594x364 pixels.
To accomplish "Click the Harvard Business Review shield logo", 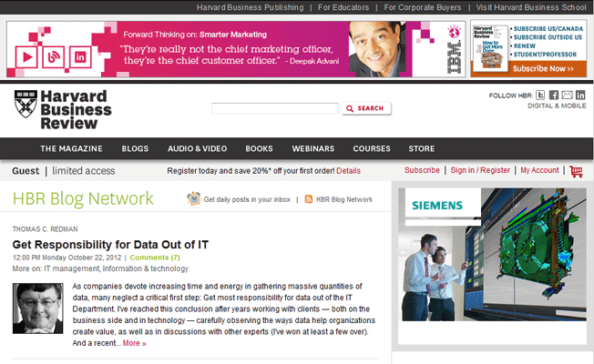I will [x=26, y=104].
